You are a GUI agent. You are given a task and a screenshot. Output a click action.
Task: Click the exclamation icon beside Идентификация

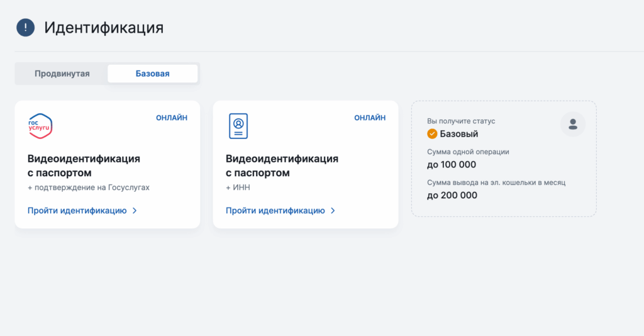[25, 28]
